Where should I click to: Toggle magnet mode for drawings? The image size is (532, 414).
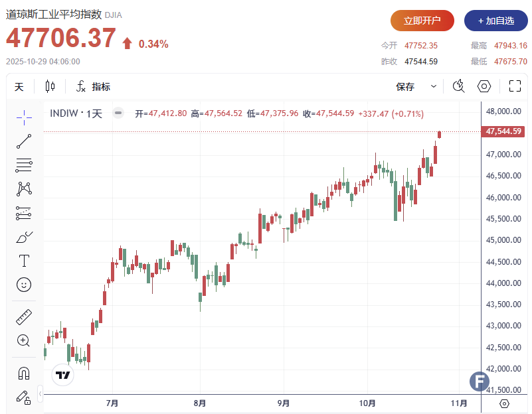(x=24, y=373)
